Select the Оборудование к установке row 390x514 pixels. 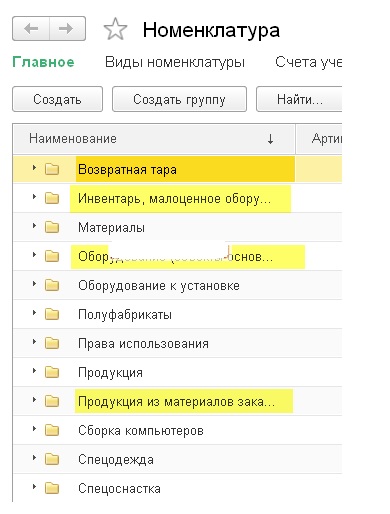pos(178,285)
